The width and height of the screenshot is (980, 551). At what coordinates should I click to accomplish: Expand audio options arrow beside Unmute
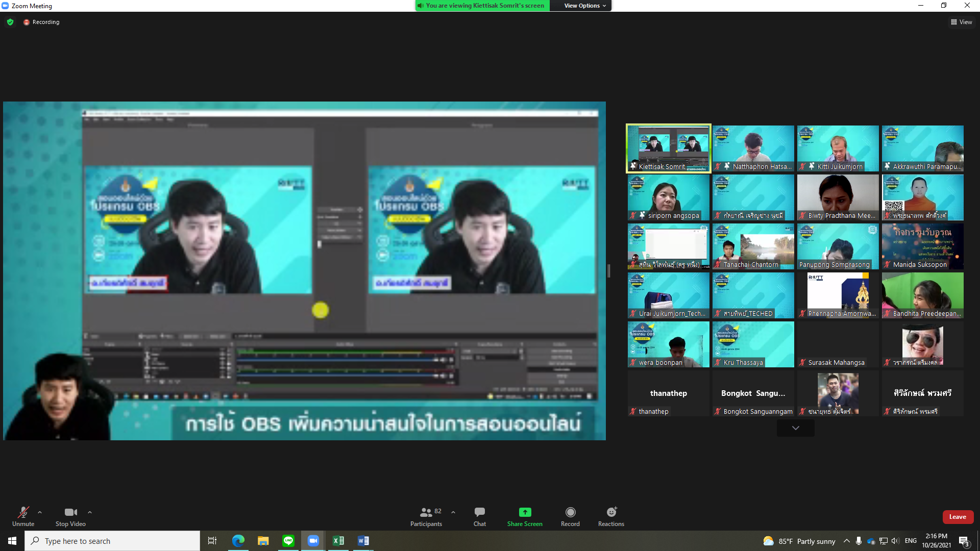click(x=40, y=512)
